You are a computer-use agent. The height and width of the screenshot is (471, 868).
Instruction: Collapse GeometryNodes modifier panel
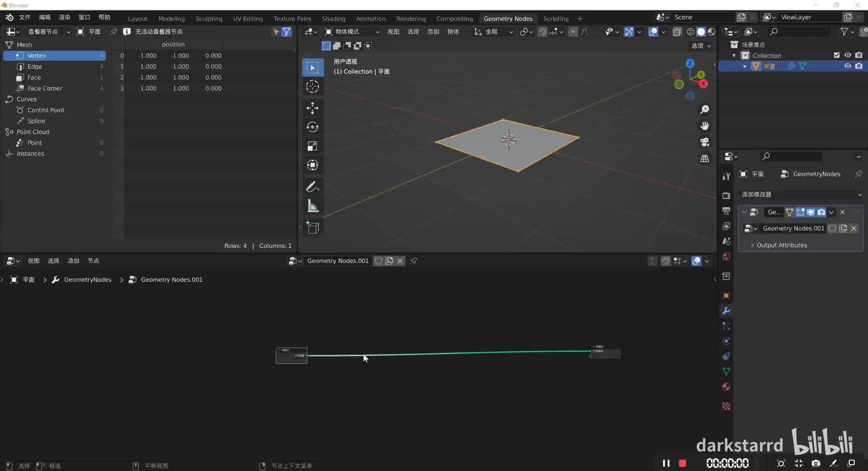pyautogui.click(x=744, y=212)
